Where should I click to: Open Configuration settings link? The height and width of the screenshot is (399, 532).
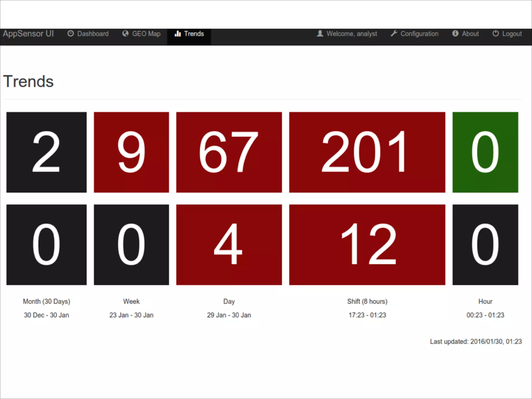pos(419,34)
